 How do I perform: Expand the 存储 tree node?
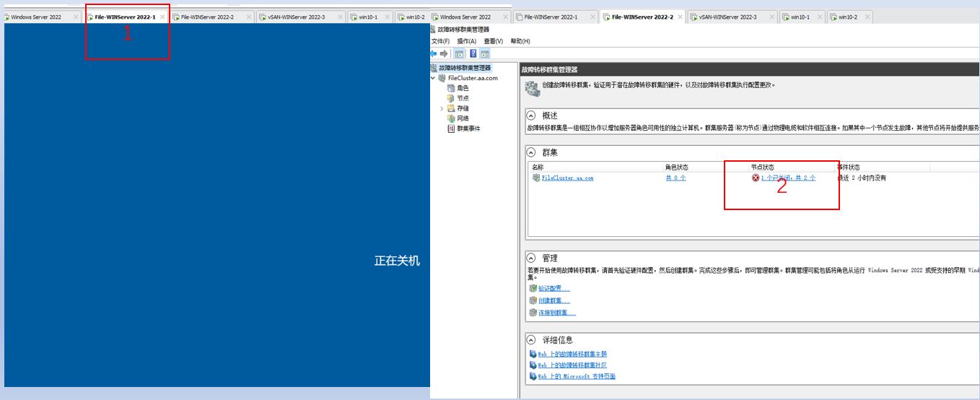(442, 108)
